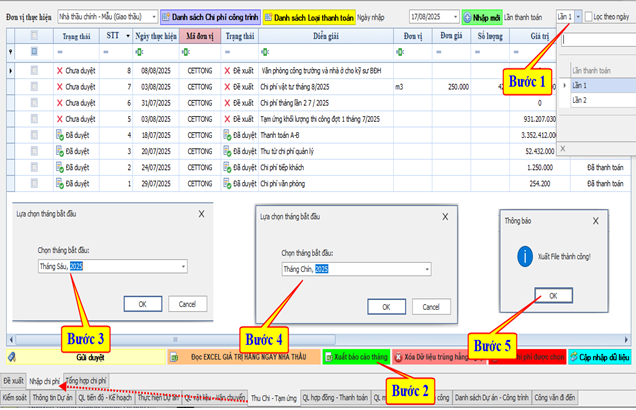Switch to the Tổng hợp chi phí tab
636x410 pixels.
(87, 381)
